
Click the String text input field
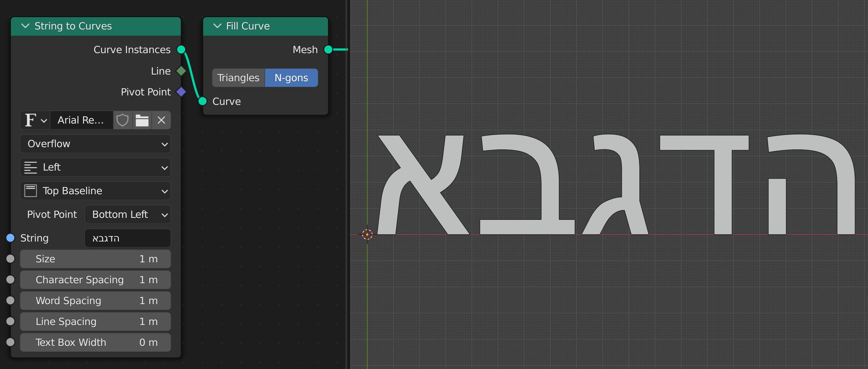point(128,238)
